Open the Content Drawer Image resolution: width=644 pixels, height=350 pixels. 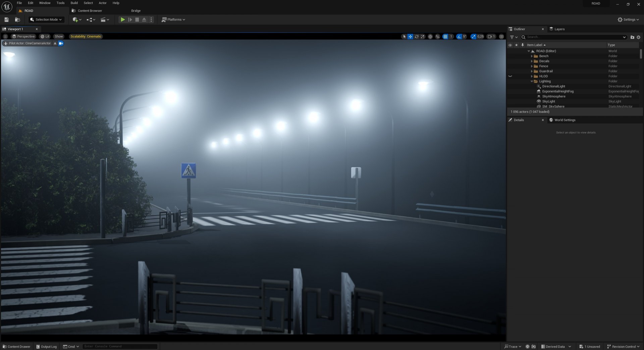16,347
